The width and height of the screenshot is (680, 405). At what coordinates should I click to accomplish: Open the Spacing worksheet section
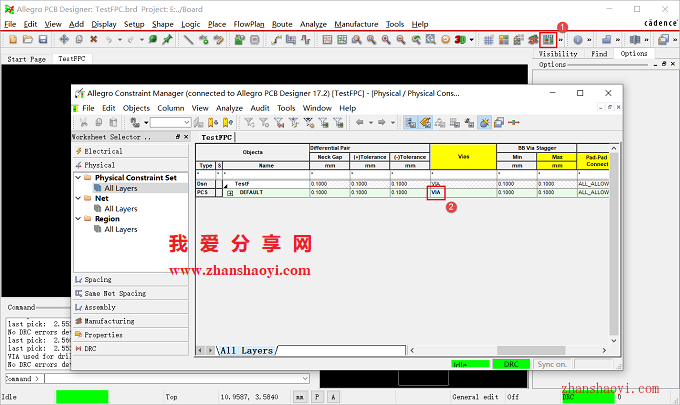pos(131,280)
